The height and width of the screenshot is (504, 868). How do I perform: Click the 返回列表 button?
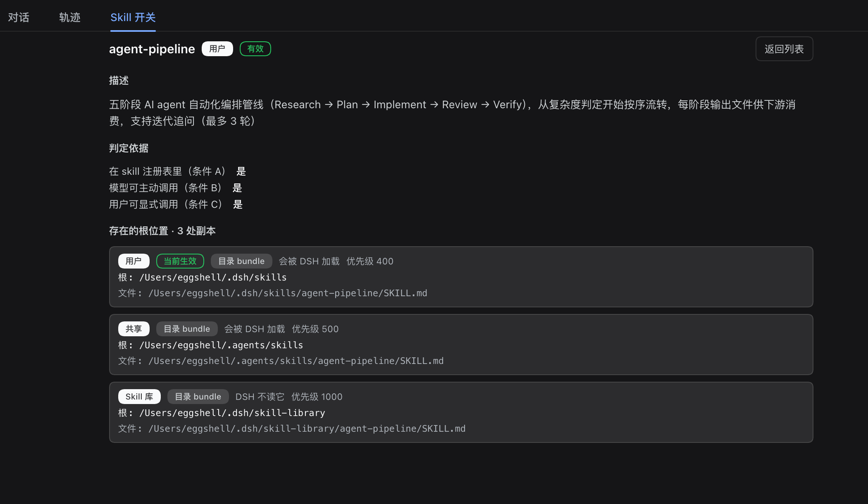click(784, 49)
